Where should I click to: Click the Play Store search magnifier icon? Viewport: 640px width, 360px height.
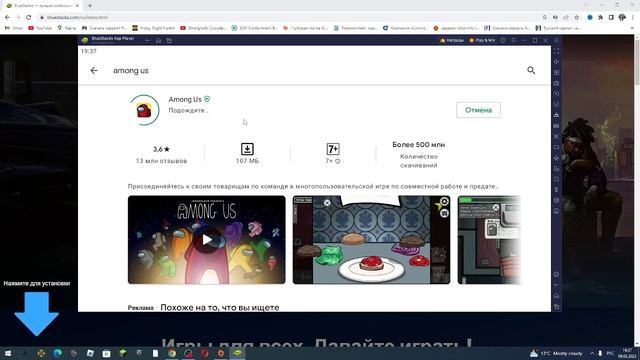click(x=531, y=70)
